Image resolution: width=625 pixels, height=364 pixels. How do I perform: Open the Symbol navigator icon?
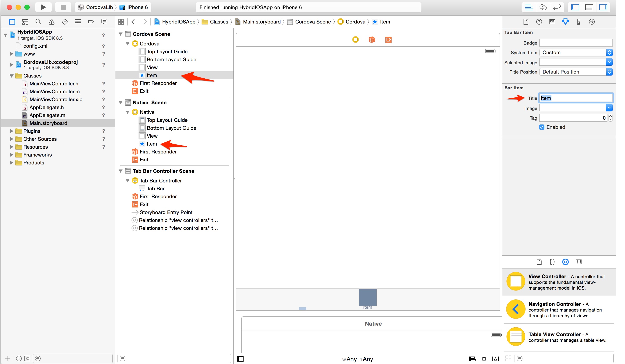click(25, 22)
